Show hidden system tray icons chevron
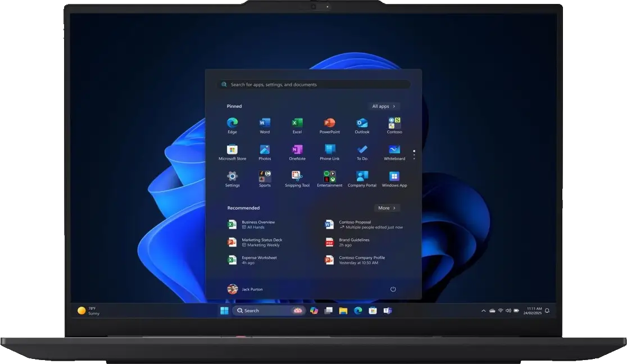This screenshot has width=627, height=364. (x=483, y=311)
